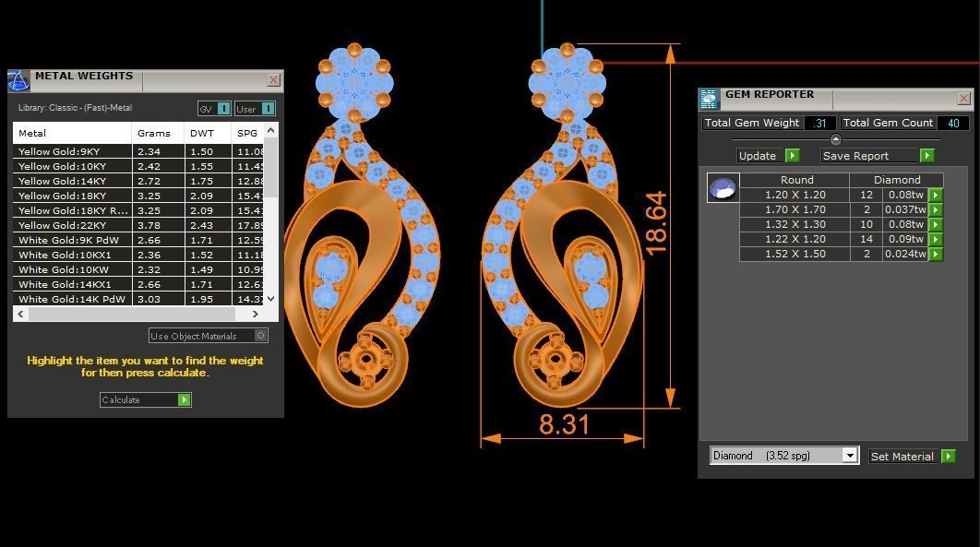This screenshot has height=547, width=980.
Task: Select the Yellow Gold:14KY row
Action: 138,181
